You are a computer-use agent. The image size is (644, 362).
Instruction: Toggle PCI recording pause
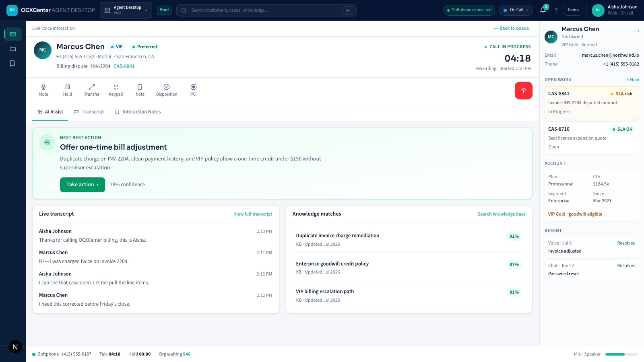tap(194, 90)
